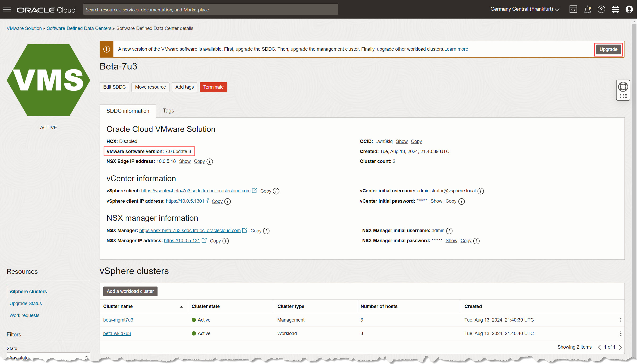Open the Any state filter dropdown
Viewport: 637px width, 364px height.
tap(48, 357)
